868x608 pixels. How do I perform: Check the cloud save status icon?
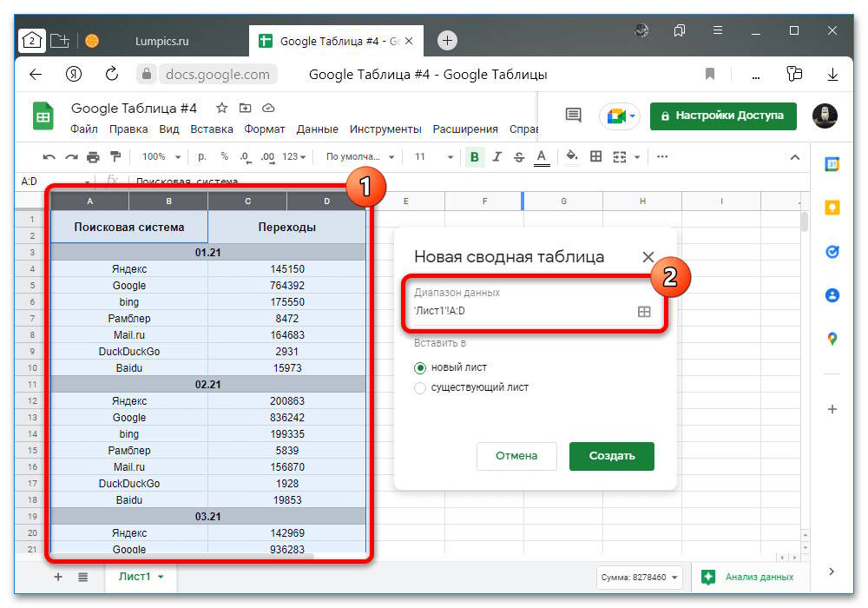tap(268, 108)
